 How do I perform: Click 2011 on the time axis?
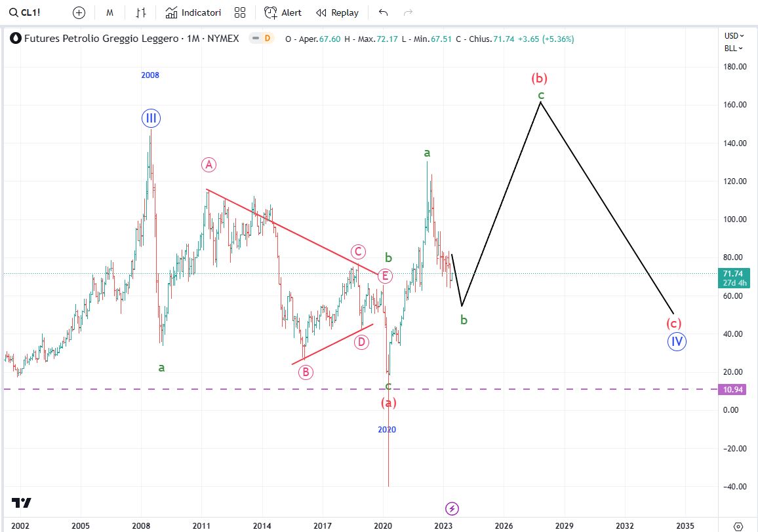pos(201,525)
